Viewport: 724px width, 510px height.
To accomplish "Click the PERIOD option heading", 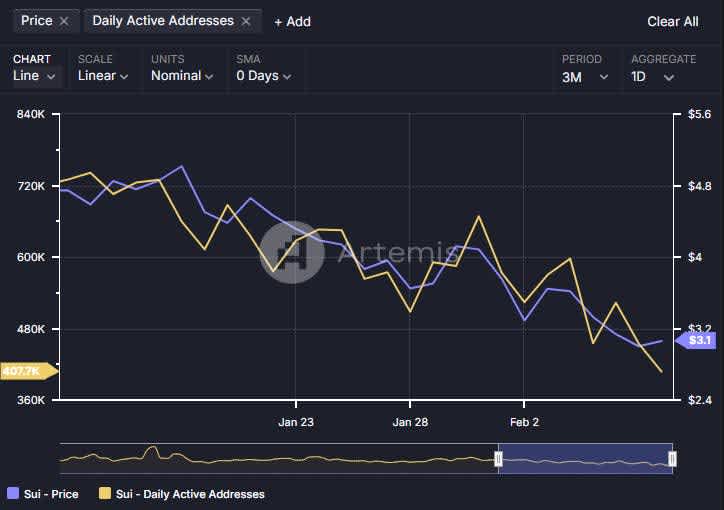I will (582, 59).
